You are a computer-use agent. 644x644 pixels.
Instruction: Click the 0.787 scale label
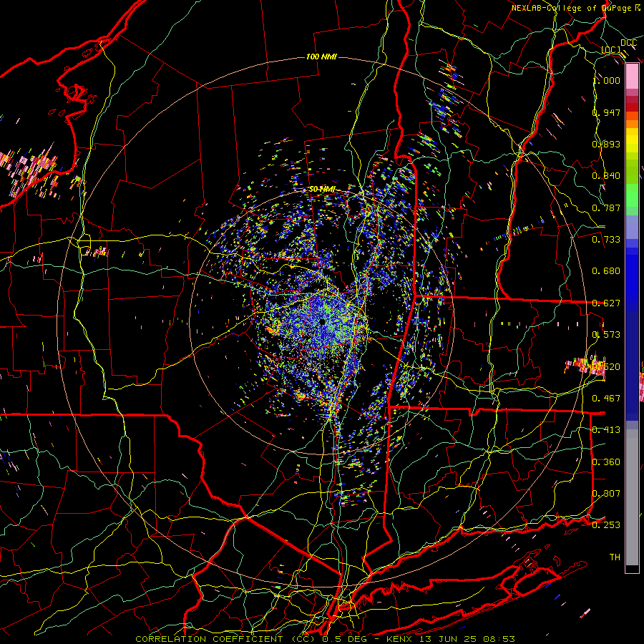tap(607, 208)
